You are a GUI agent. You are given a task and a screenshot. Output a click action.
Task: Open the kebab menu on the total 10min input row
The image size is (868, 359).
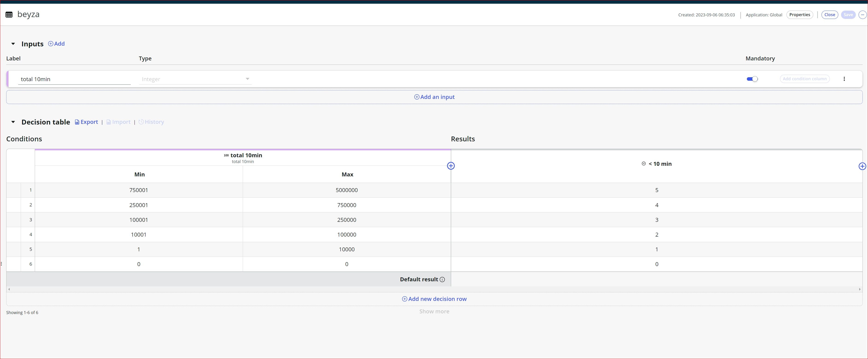tap(845, 79)
